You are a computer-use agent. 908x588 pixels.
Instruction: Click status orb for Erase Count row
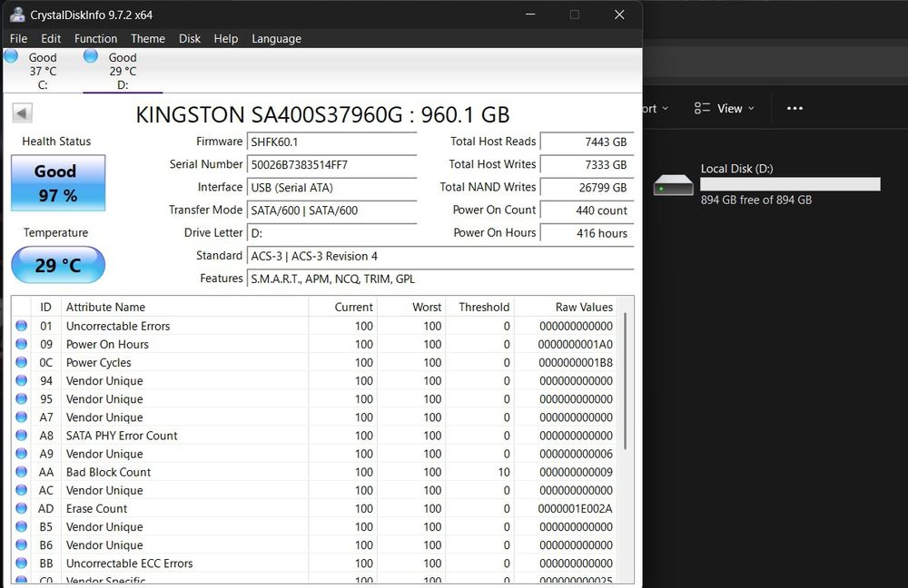[x=22, y=508]
